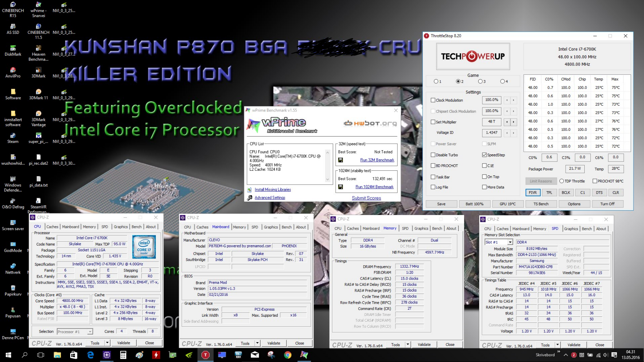This screenshot has width=644, height=362.
Task: Click Voltage ID value field 1.4347
Action: pos(491,133)
